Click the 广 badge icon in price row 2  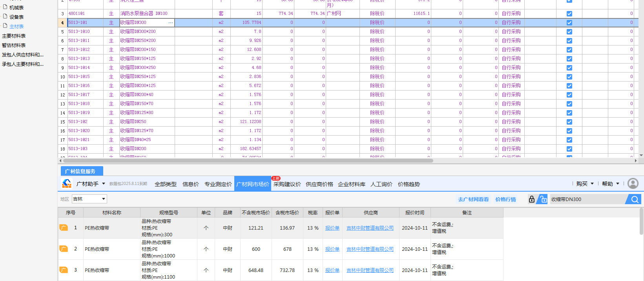64,249
